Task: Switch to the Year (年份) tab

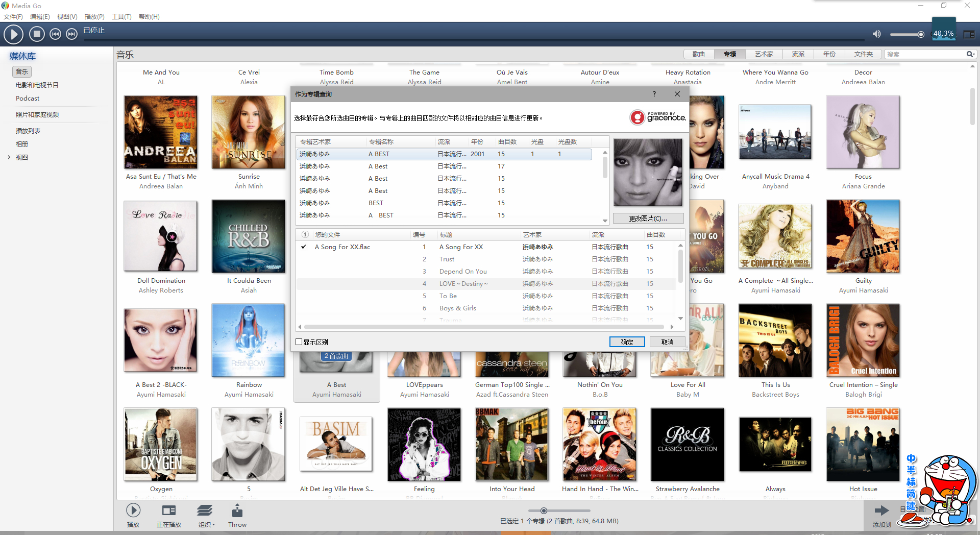Action: [x=829, y=54]
